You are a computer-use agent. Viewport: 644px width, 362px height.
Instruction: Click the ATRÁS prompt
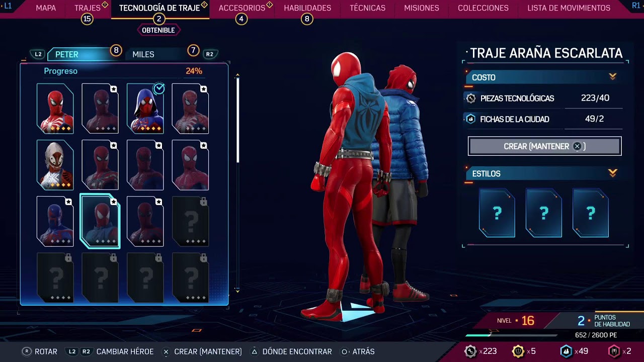point(358,351)
